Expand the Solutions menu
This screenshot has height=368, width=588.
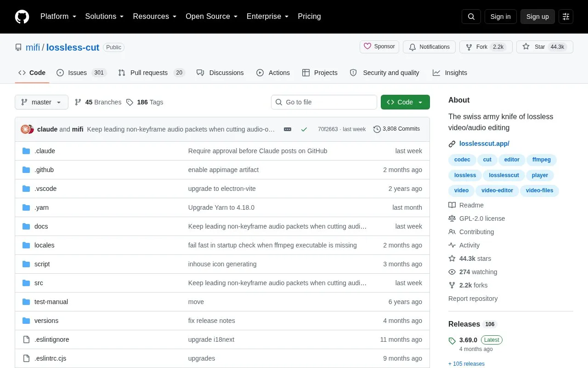pyautogui.click(x=105, y=17)
